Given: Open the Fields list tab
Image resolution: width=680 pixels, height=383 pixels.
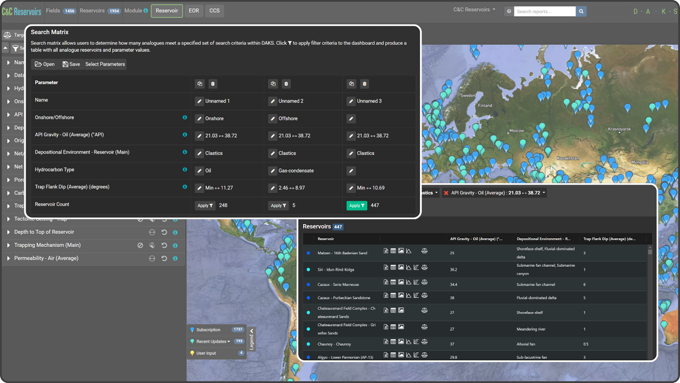Looking at the screenshot, I should (x=61, y=11).
